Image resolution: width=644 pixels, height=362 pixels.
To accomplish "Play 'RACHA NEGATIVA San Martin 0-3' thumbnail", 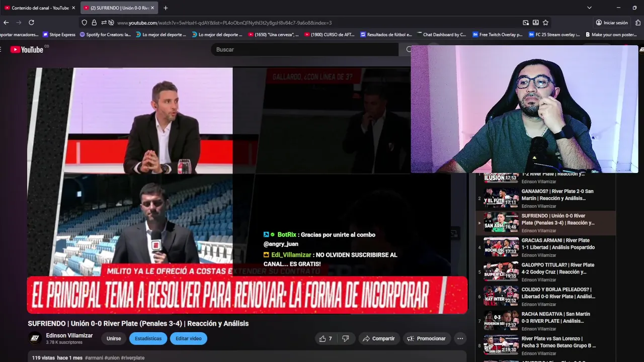I will tap(501, 321).
